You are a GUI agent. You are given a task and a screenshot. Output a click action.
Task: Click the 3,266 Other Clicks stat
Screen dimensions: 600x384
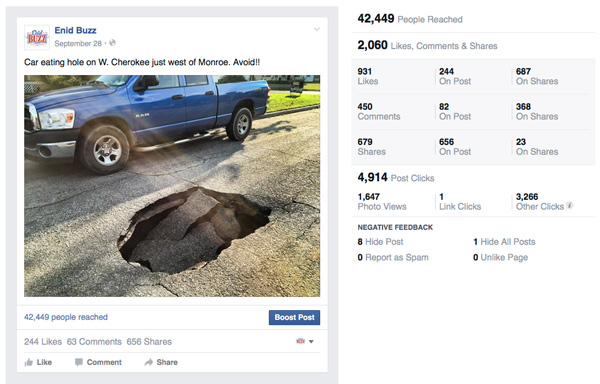(x=540, y=202)
